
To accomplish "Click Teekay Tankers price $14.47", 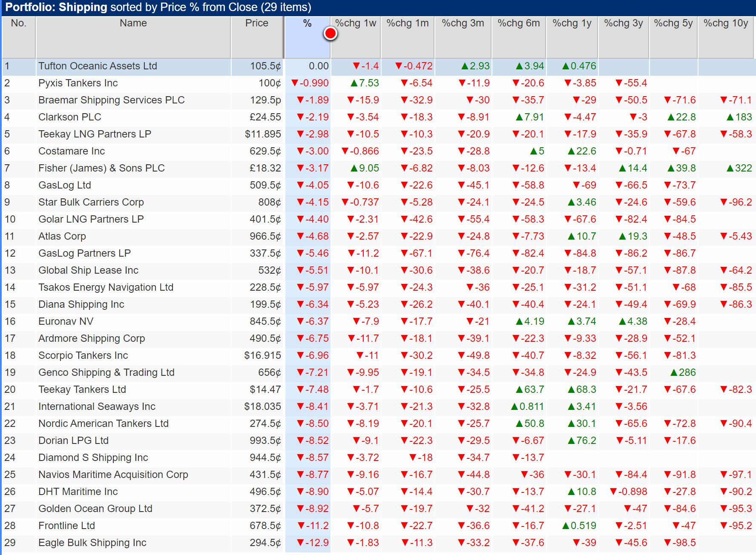I will pos(265,389).
